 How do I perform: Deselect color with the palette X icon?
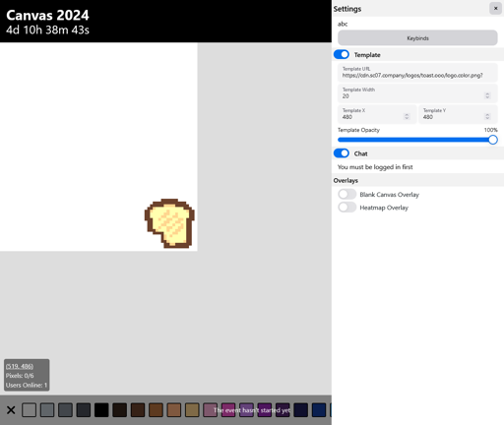(x=11, y=410)
